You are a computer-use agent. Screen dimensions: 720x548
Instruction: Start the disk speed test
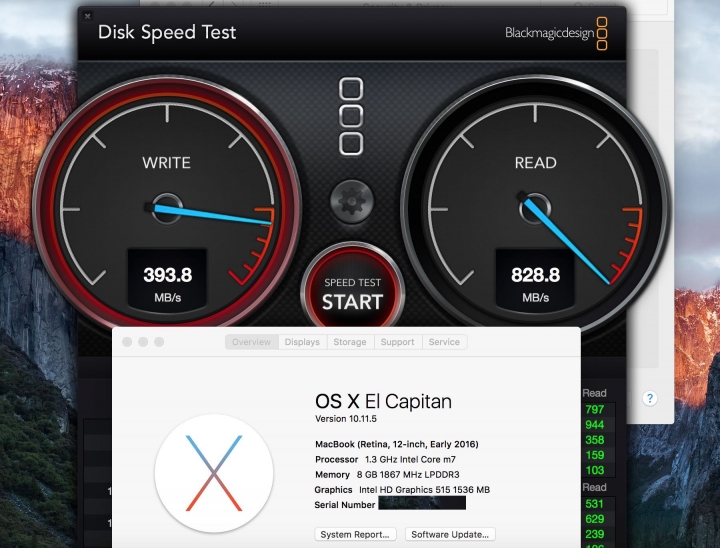click(352, 294)
